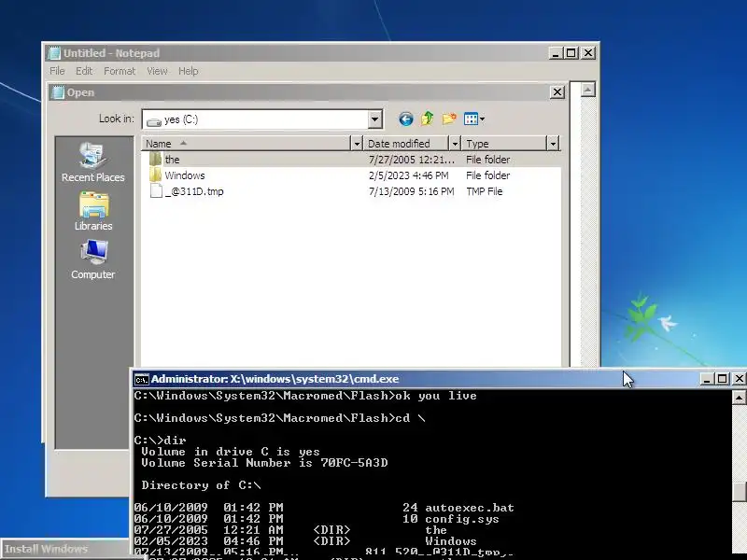Open the View menu icon in Open dialog
The height and width of the screenshot is (560, 747).
pos(474,119)
